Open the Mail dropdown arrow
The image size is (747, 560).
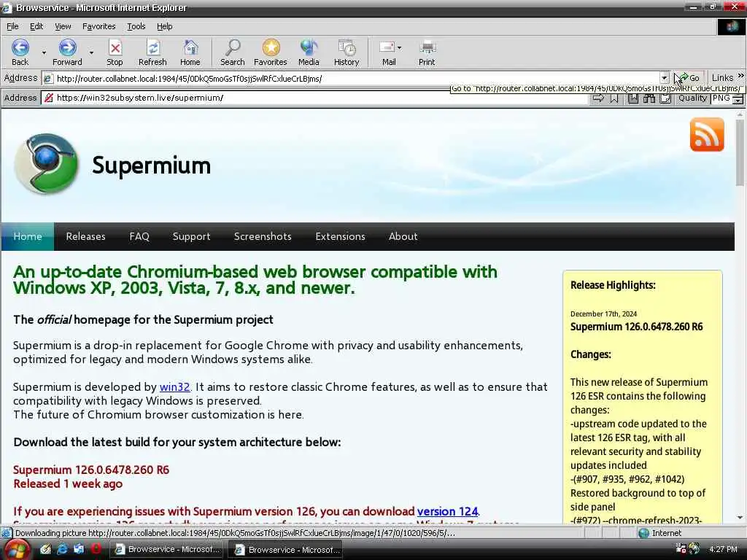click(399, 47)
